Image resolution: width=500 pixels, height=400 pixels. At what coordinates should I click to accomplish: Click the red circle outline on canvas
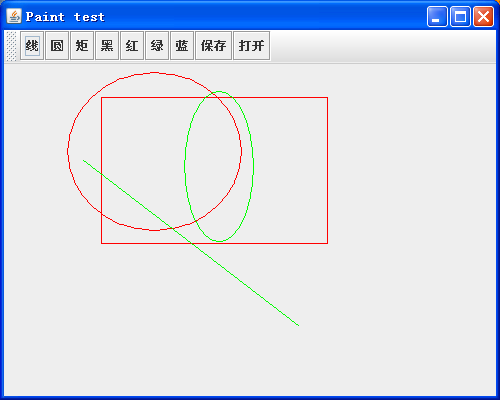pyautogui.click(x=68, y=152)
